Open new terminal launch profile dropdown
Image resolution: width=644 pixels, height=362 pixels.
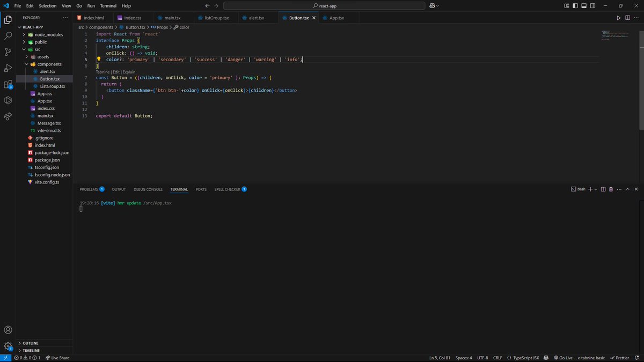pos(596,189)
